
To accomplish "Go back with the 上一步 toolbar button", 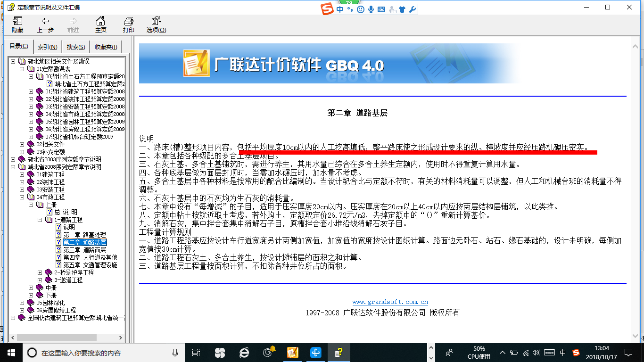I will click(45, 25).
